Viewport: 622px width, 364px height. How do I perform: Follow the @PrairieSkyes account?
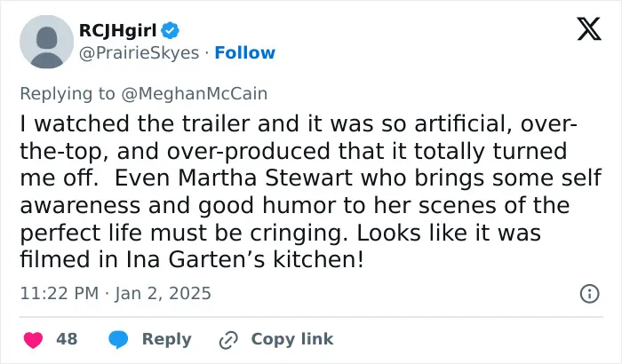point(244,52)
